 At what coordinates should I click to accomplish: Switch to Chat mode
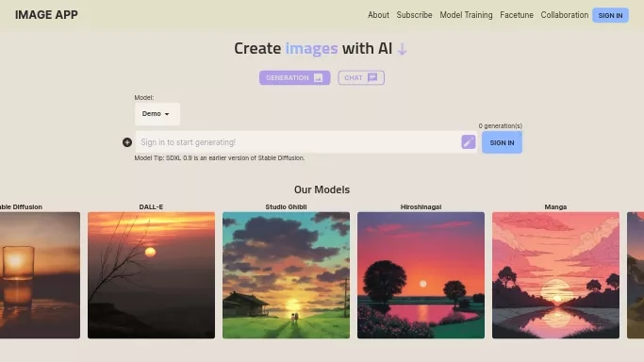pos(361,77)
